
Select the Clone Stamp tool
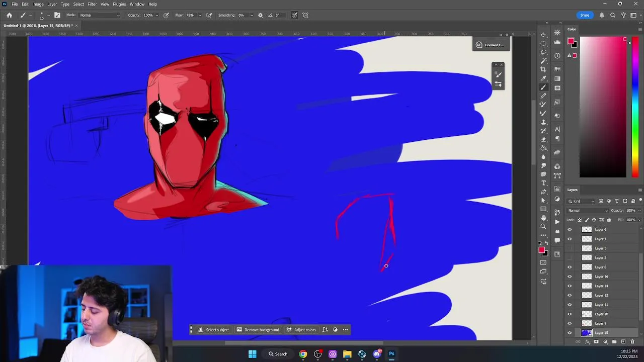coord(543,122)
